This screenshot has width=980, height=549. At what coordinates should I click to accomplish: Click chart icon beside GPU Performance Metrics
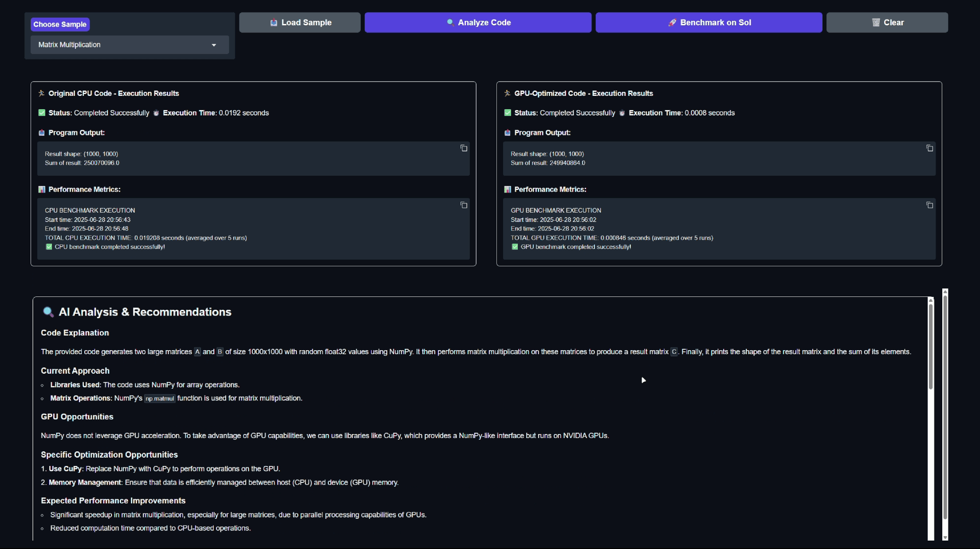coord(508,190)
